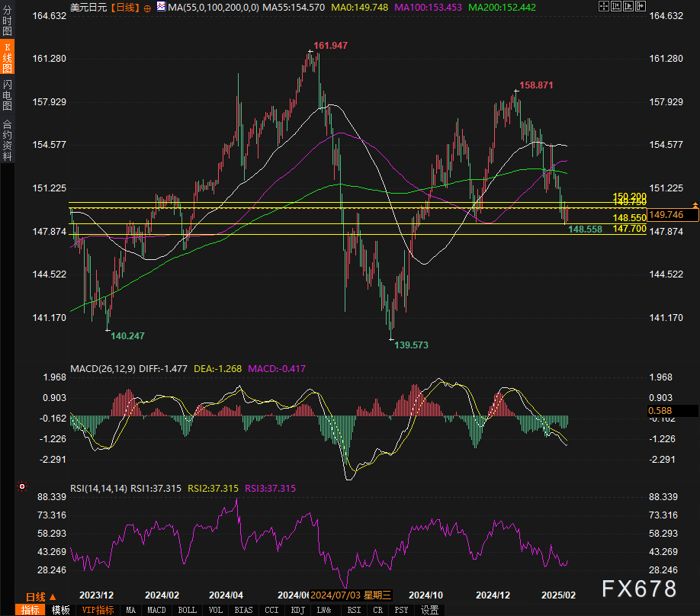The image size is (700, 616).
Task: Click the 【日线】 period label in chart title
Action: click(x=125, y=7)
